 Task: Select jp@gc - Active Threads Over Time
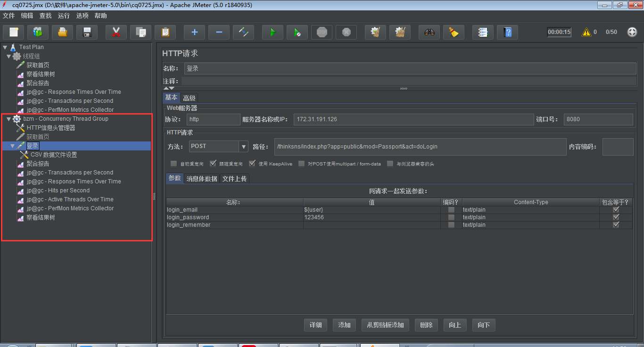click(x=70, y=199)
